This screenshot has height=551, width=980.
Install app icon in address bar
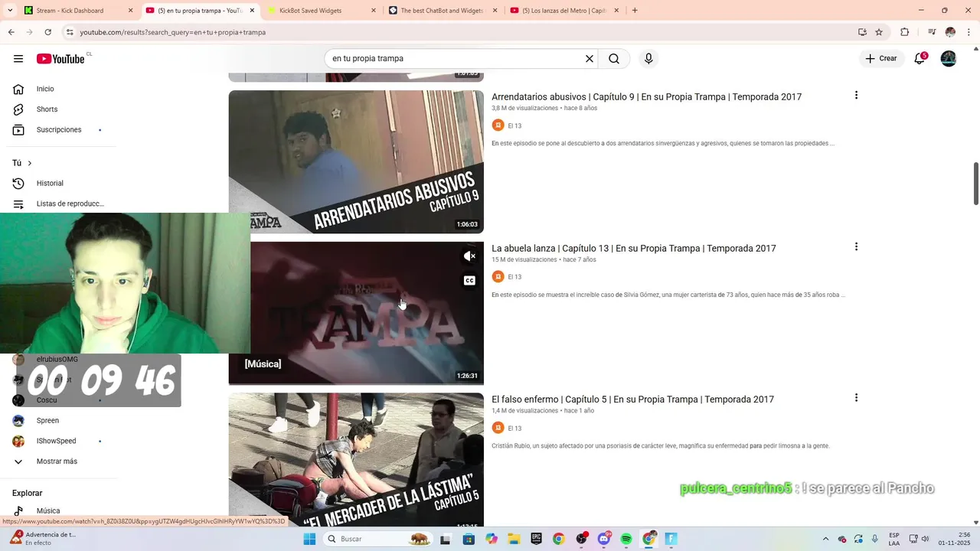(x=862, y=32)
